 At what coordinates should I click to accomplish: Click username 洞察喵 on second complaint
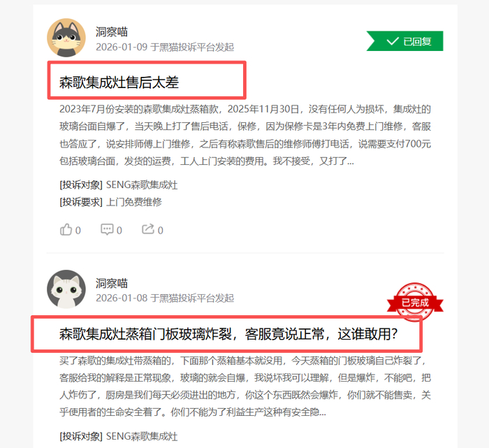coord(112,283)
